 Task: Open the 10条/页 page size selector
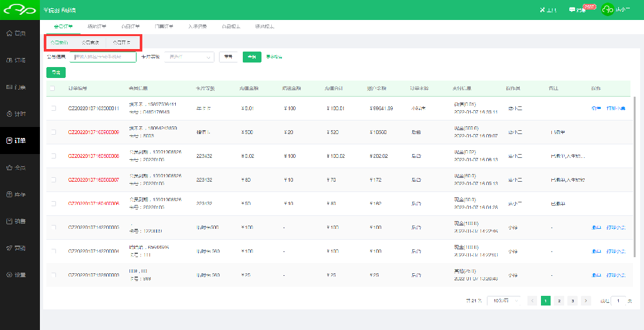[504, 300]
